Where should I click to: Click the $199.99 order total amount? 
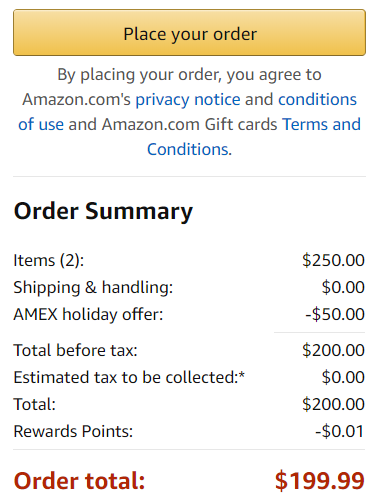tap(320, 481)
